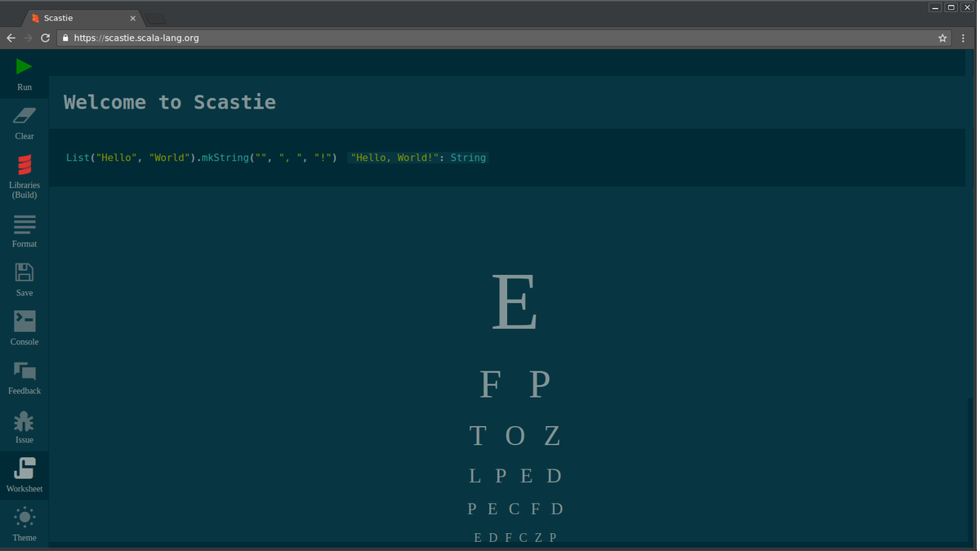Save the current snippet
The width and height of the screenshot is (980, 551).
(x=24, y=276)
